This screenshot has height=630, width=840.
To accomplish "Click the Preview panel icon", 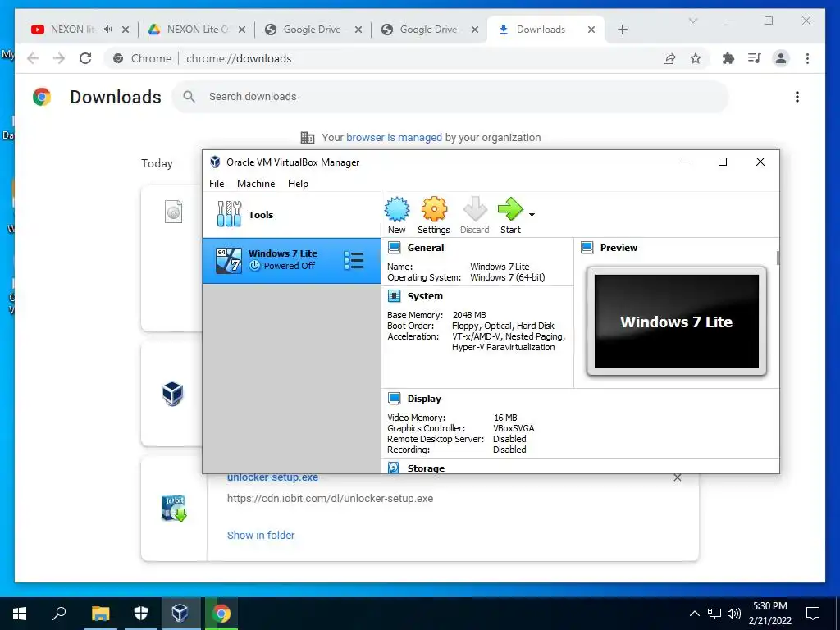I will (587, 248).
